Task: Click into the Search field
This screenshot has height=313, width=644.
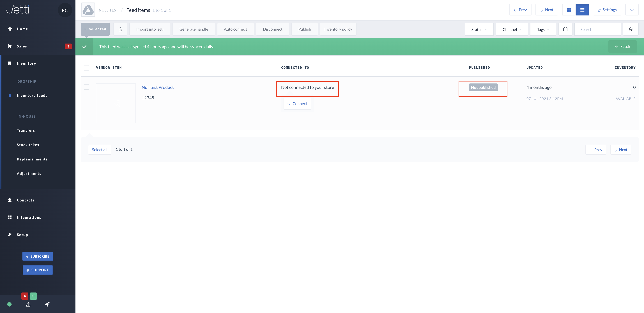Action: pyautogui.click(x=597, y=29)
